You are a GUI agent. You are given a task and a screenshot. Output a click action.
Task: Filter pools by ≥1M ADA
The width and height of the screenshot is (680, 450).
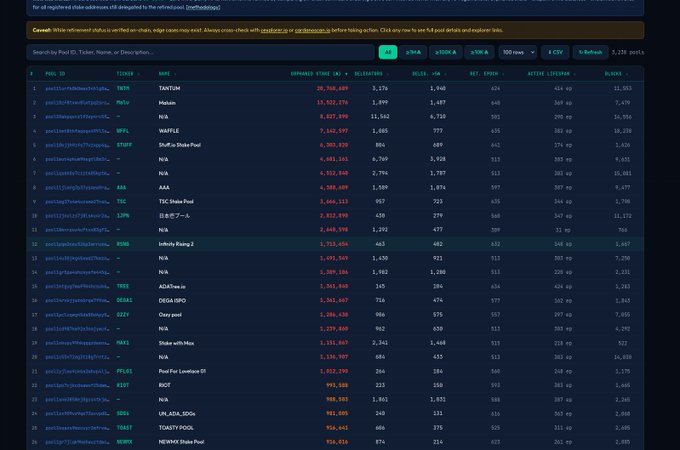tap(413, 52)
